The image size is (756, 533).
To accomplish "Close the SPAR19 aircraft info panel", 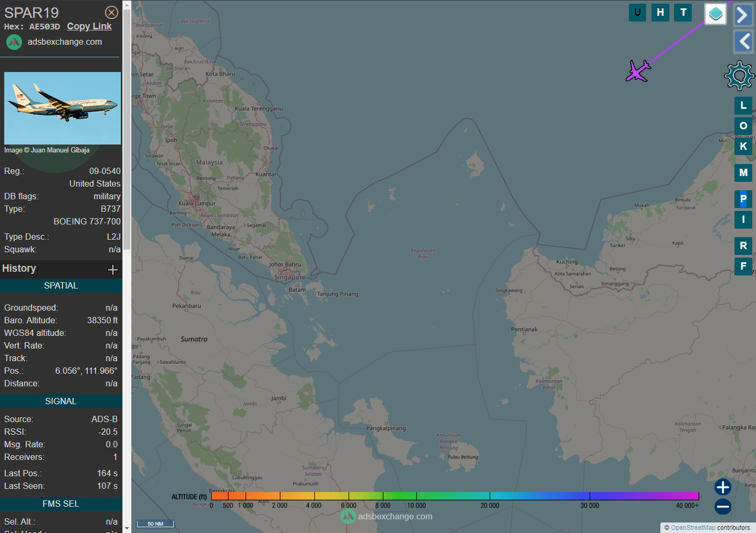I will 111,12.
